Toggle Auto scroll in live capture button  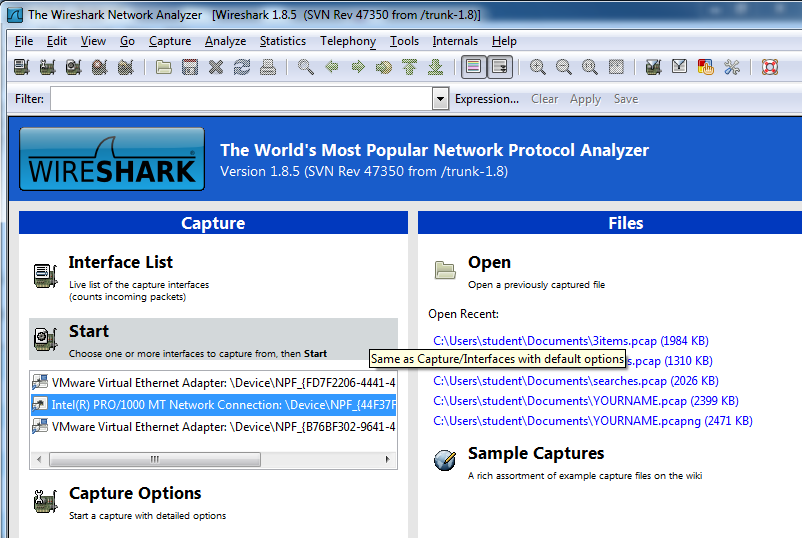click(500, 67)
